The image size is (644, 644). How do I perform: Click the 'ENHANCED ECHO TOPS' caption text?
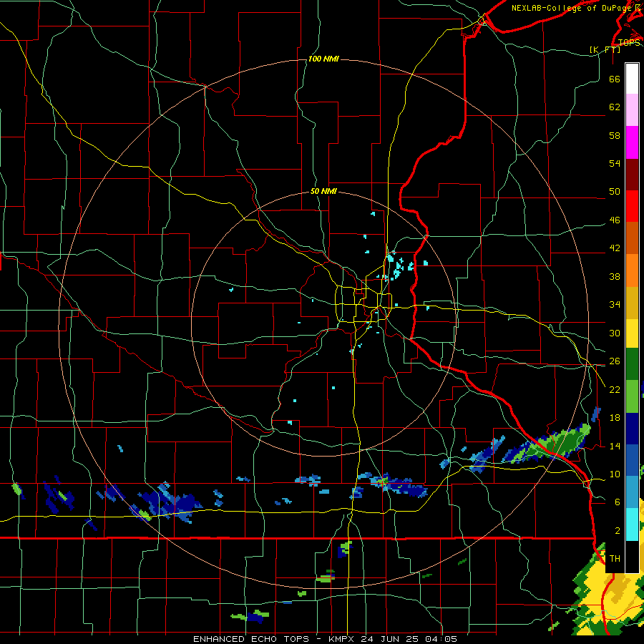tap(251, 639)
